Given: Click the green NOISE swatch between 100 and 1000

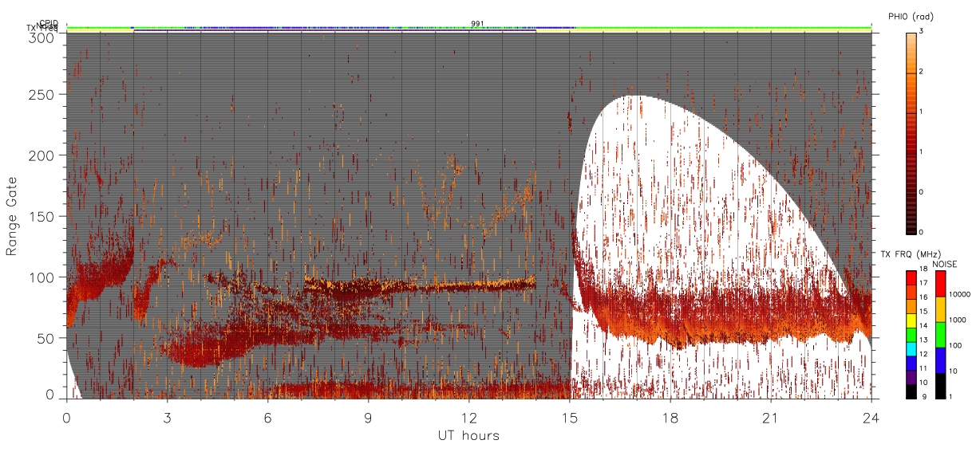Looking at the screenshot, I should pos(940,335).
